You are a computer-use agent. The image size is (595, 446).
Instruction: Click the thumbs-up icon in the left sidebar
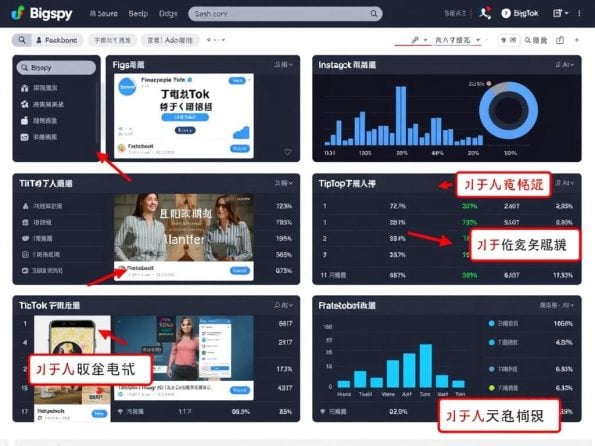coord(25,121)
